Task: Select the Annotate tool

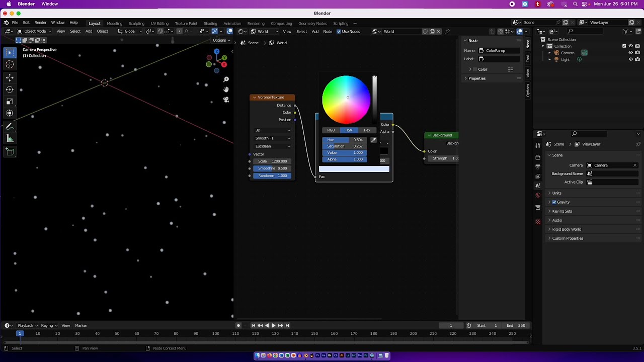Action: (x=10, y=127)
